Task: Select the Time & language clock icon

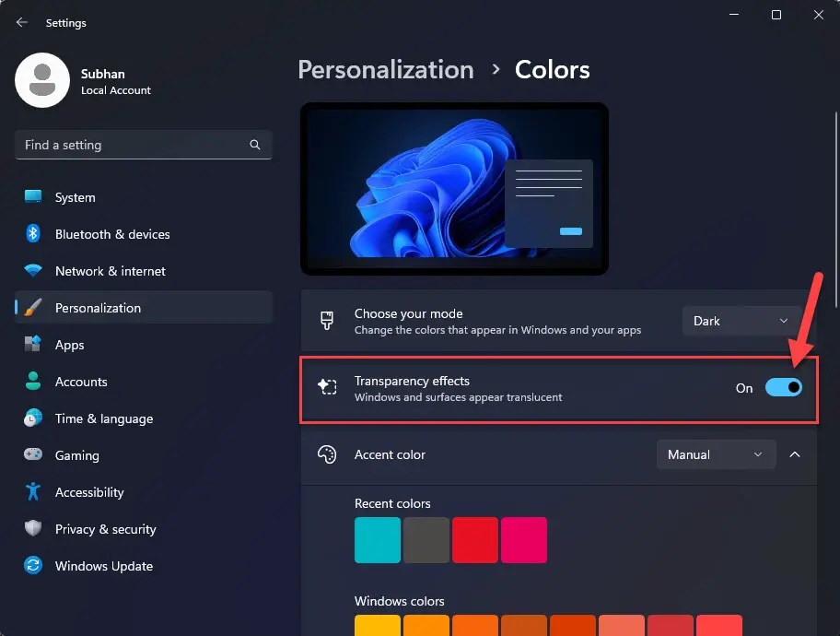Action: tap(34, 418)
